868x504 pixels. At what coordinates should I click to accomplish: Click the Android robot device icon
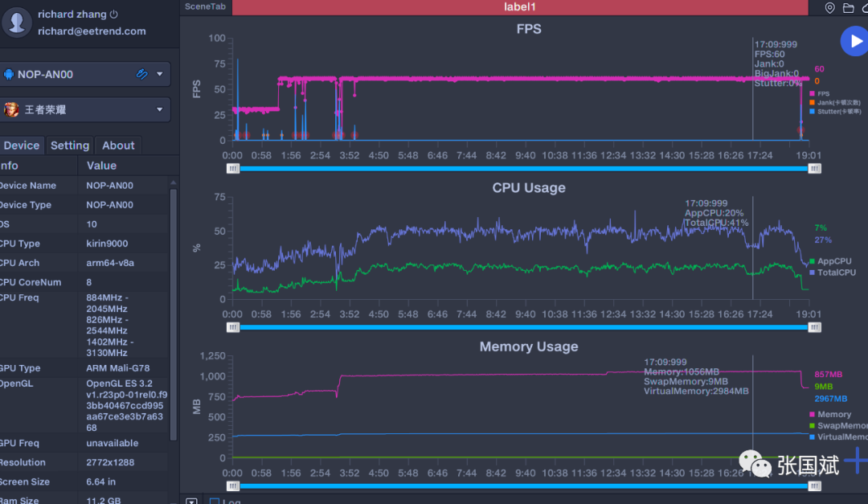pyautogui.click(x=10, y=75)
